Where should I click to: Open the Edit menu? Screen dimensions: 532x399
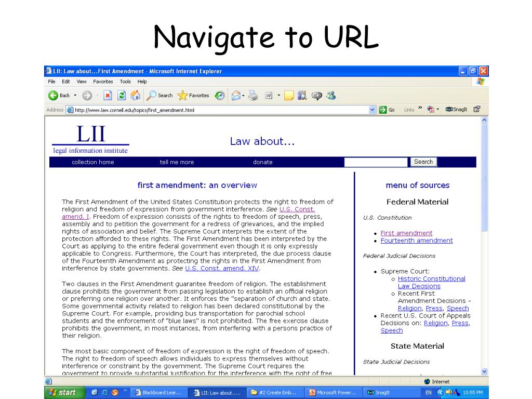click(x=66, y=82)
